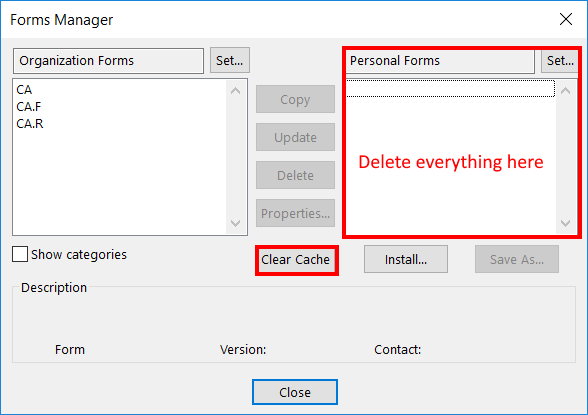
Task: Click Set... next to Personal Forms
Action: pyautogui.click(x=560, y=60)
